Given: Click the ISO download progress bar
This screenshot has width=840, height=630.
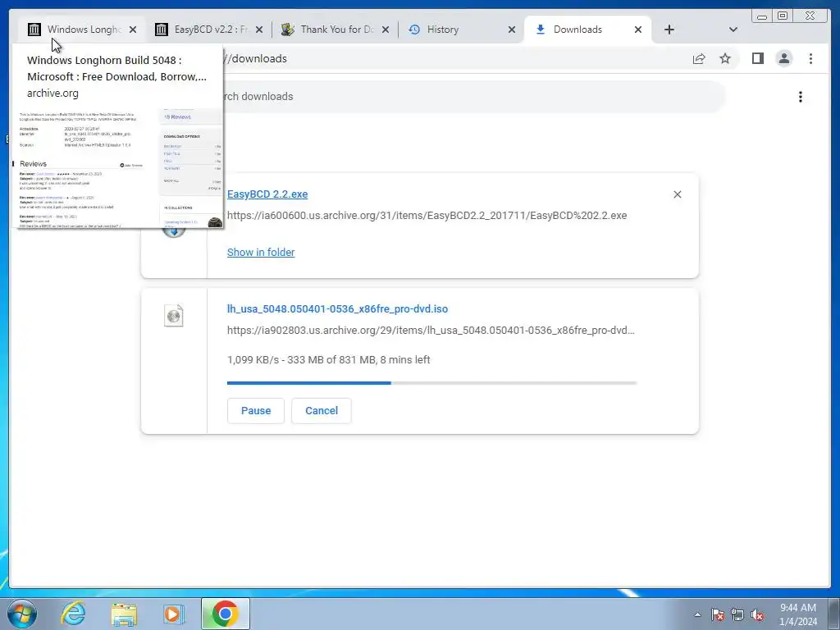Looking at the screenshot, I should [431, 383].
